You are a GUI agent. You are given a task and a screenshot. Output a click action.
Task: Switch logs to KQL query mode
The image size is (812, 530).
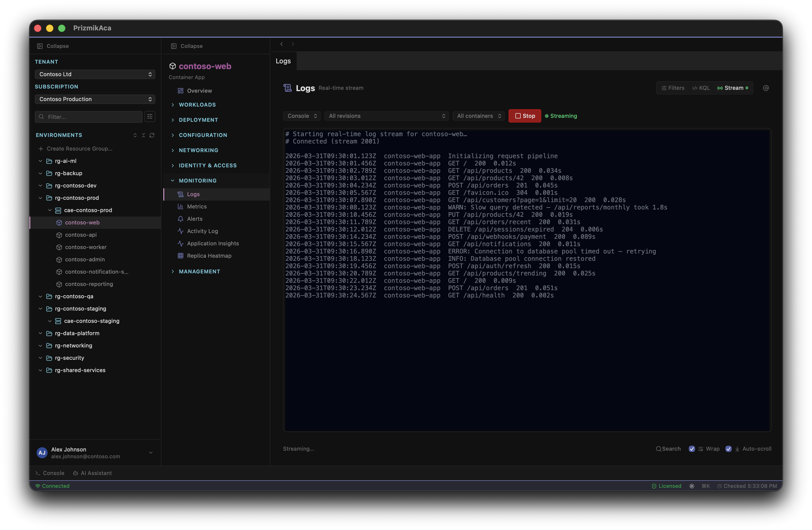point(701,88)
